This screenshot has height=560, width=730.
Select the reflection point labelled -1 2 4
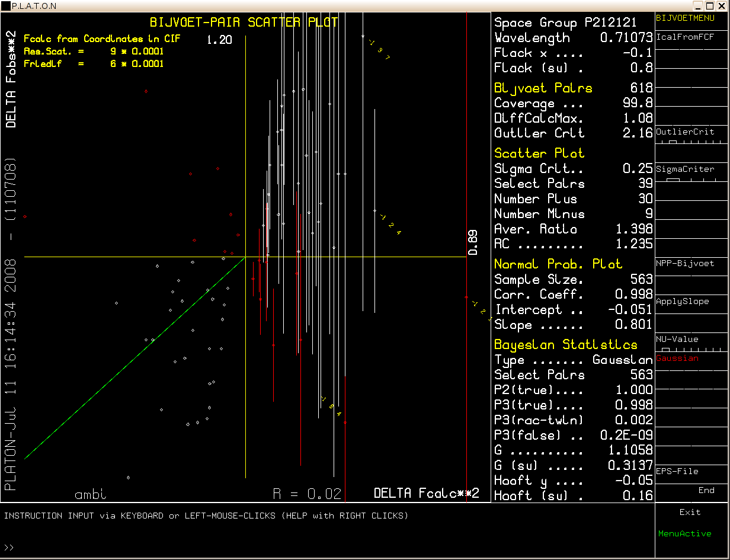click(x=374, y=210)
